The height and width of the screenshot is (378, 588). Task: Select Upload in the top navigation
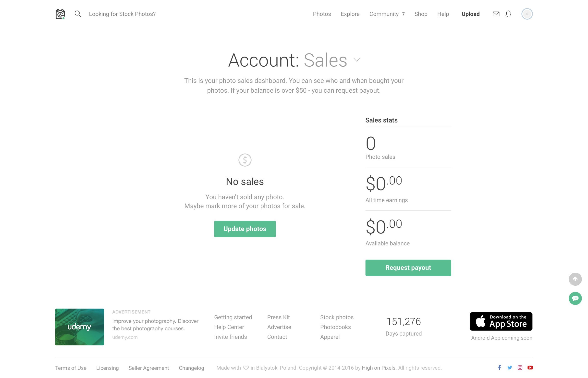(x=470, y=14)
